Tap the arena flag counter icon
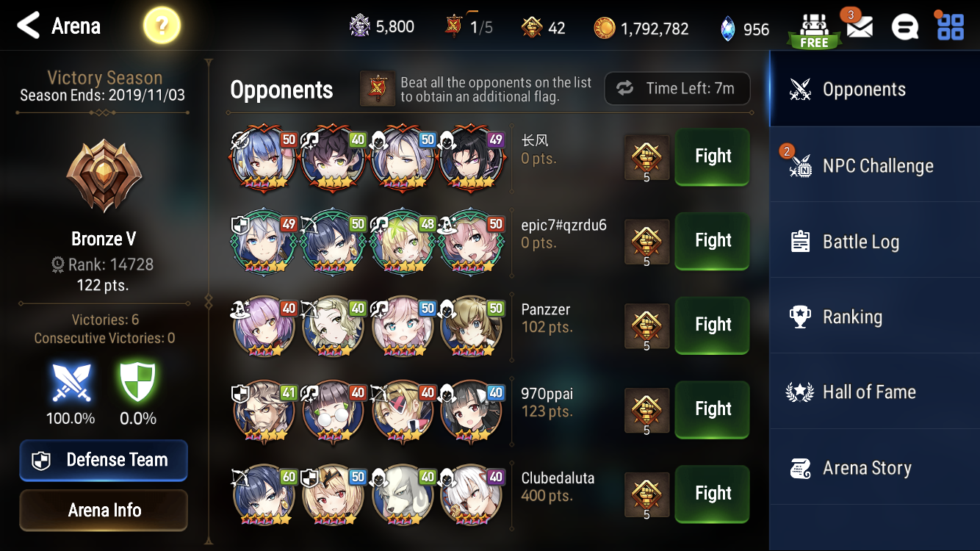This screenshot has height=551, width=980. click(x=455, y=27)
